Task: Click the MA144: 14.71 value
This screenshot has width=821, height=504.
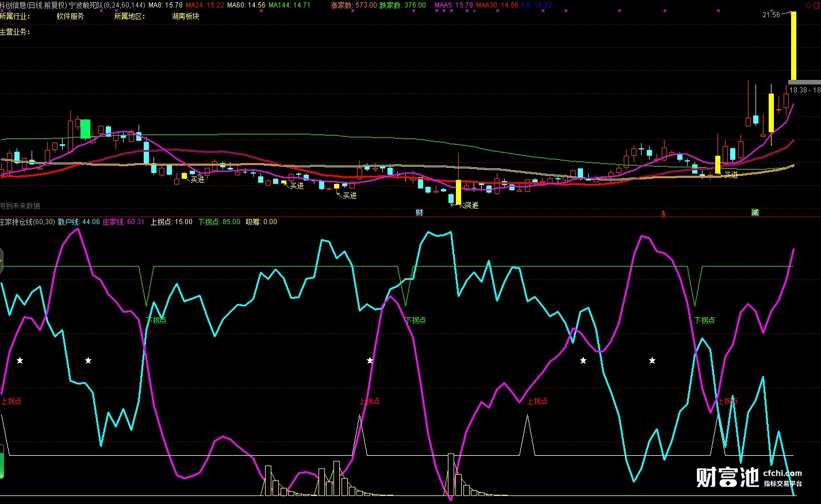Action: click(289, 5)
